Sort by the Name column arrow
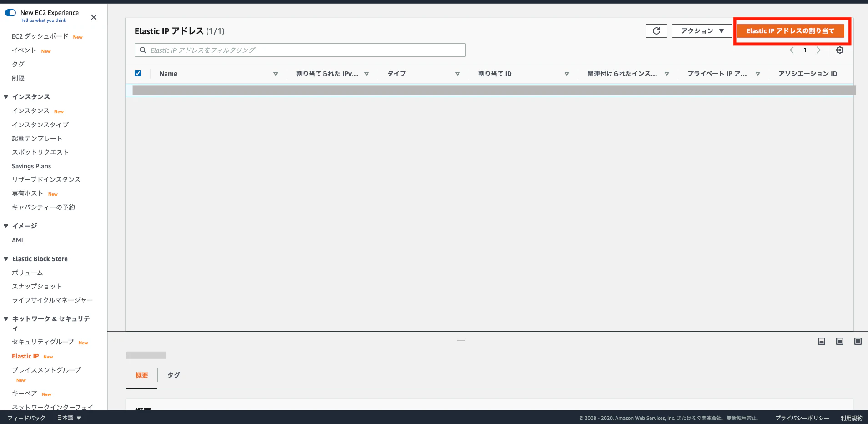 pyautogui.click(x=276, y=74)
